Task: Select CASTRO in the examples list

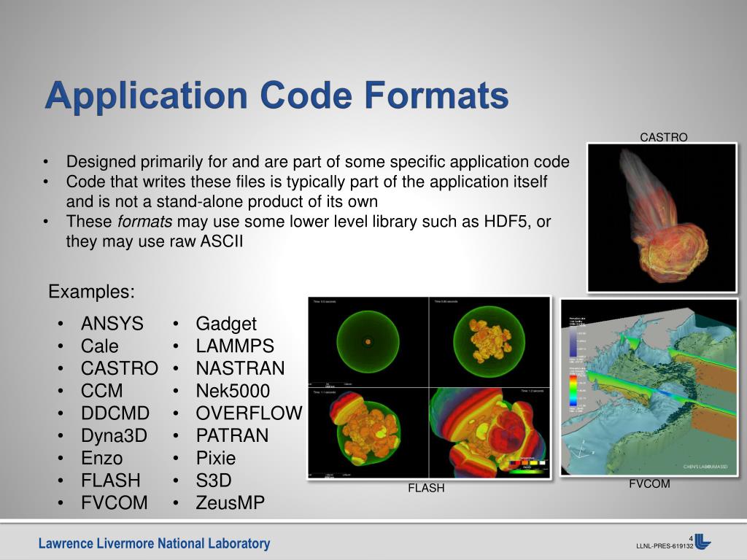Action: 120,368
